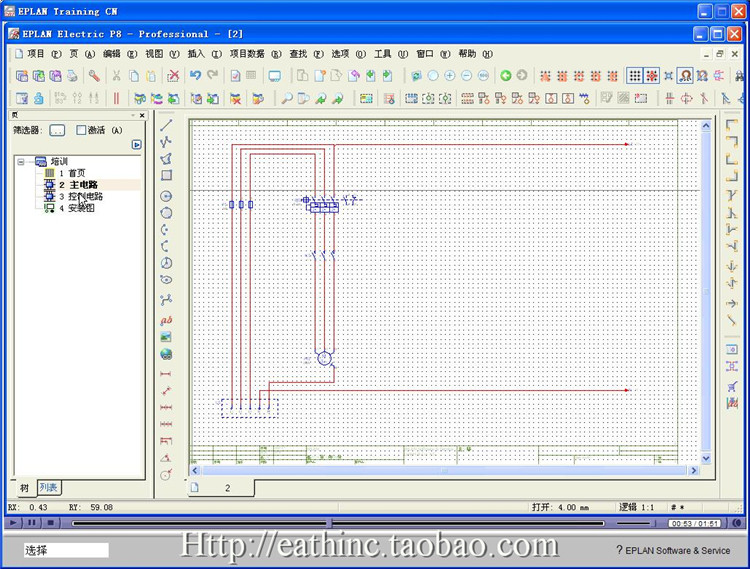
Task: Click the blue arrow below the filter
Action: 136,144
